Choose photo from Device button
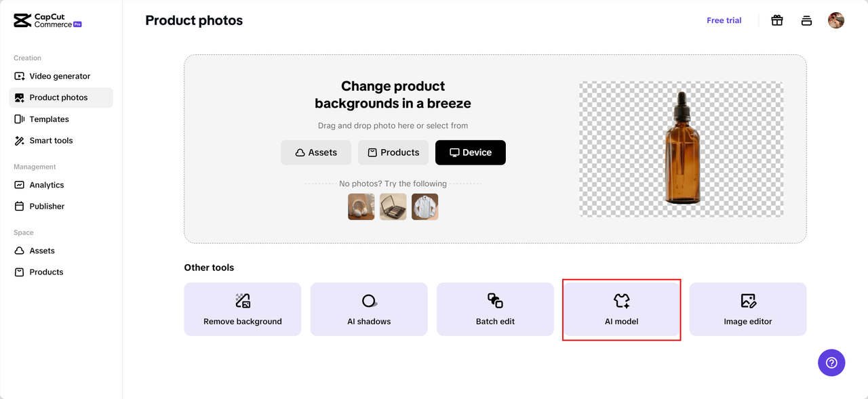The width and height of the screenshot is (868, 399). pyautogui.click(x=471, y=152)
